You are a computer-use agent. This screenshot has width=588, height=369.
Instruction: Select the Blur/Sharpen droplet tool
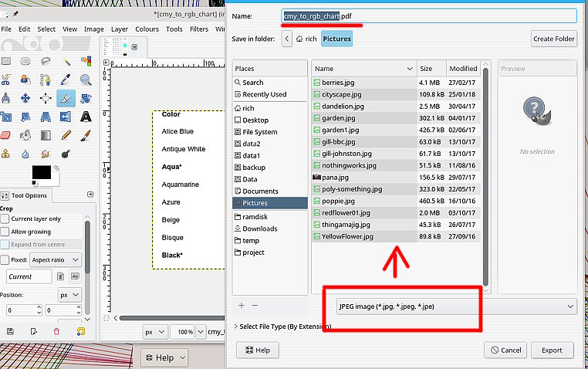click(x=25, y=154)
